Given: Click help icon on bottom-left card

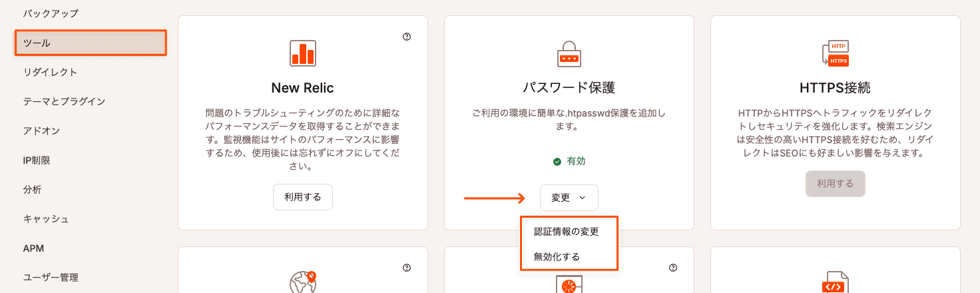Looking at the screenshot, I should click(407, 268).
